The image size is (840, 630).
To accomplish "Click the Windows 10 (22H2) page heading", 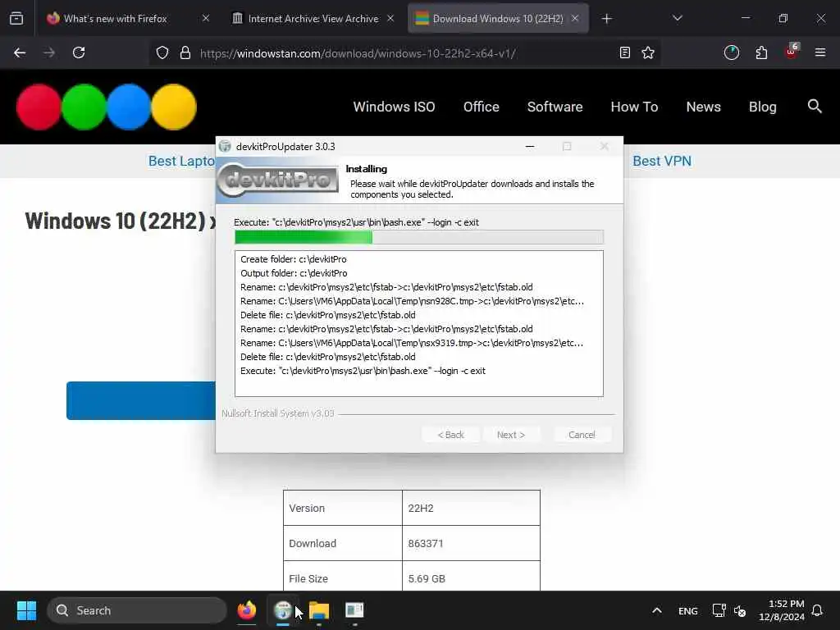I will point(121,221).
